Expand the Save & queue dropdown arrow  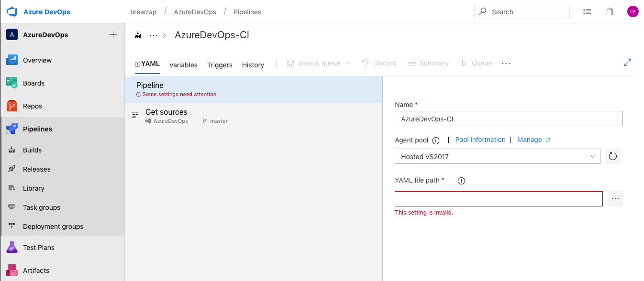point(347,63)
